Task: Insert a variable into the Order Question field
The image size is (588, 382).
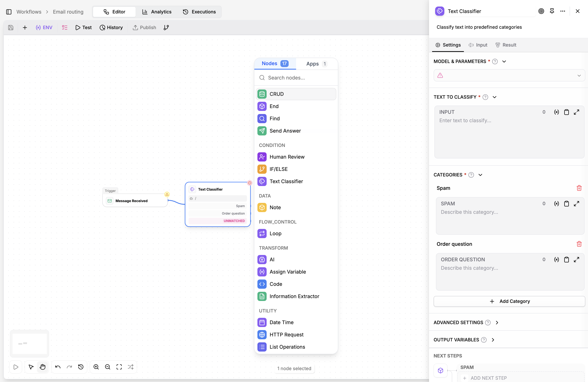Action: click(556, 259)
